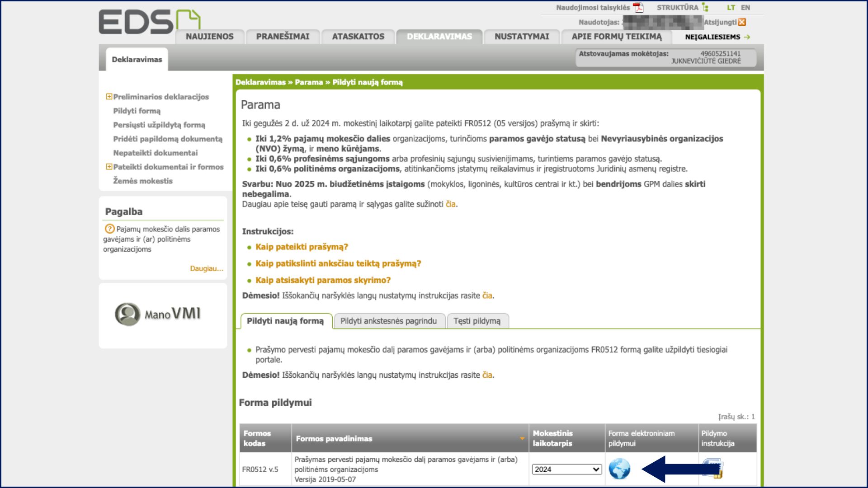The width and height of the screenshot is (868, 488).
Task: Click the Mano VMI logo
Action: [x=158, y=314]
